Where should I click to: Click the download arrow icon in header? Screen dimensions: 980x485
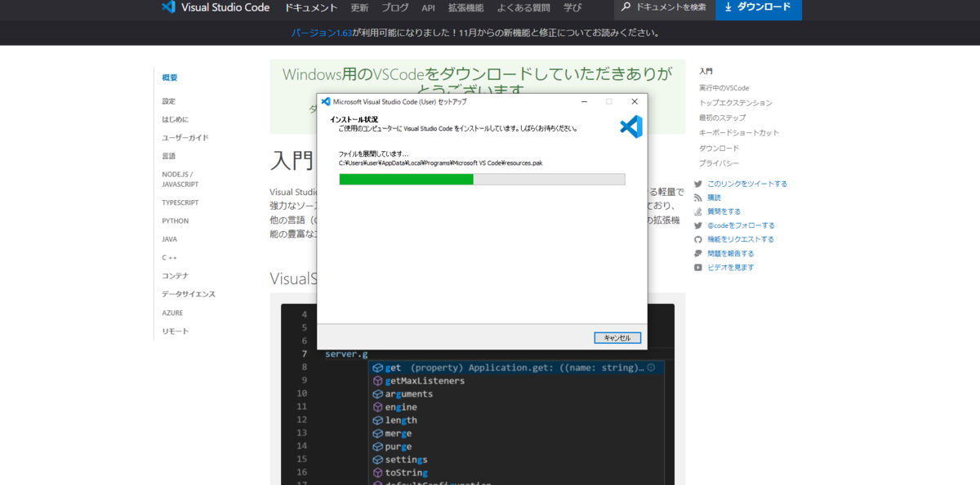tap(728, 7)
